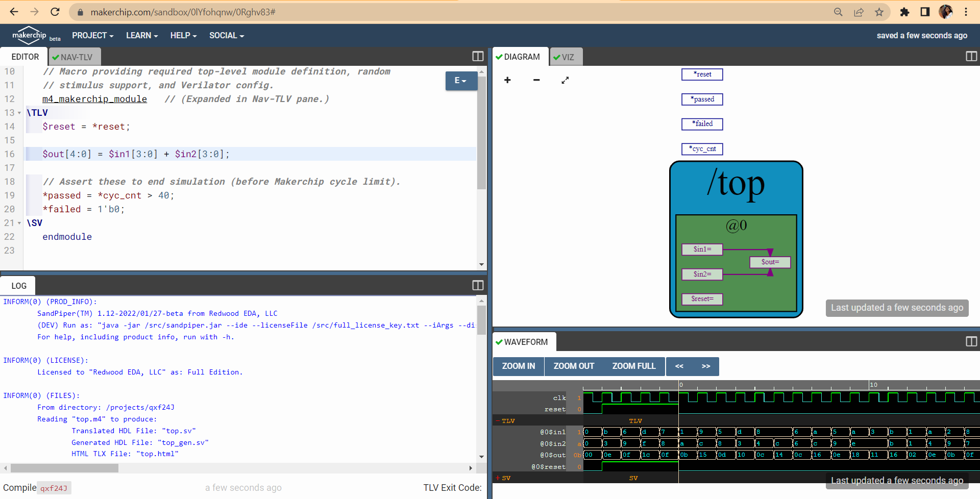Click the ZOOM OUT waveform button
The width and height of the screenshot is (980, 499).
click(574, 366)
